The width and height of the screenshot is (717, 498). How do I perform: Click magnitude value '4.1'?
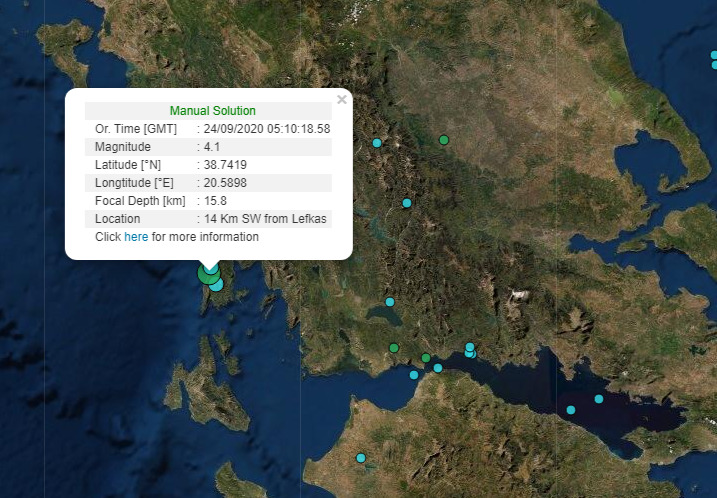pyautogui.click(x=212, y=147)
